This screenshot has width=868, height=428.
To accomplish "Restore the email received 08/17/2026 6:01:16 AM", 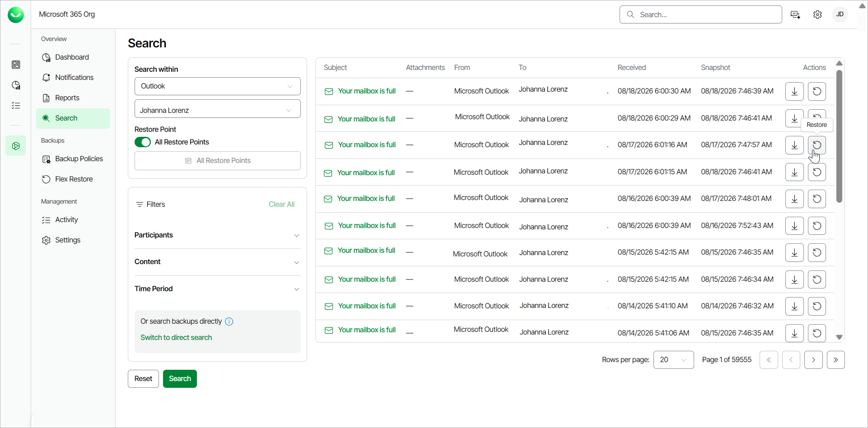I will pos(817,145).
